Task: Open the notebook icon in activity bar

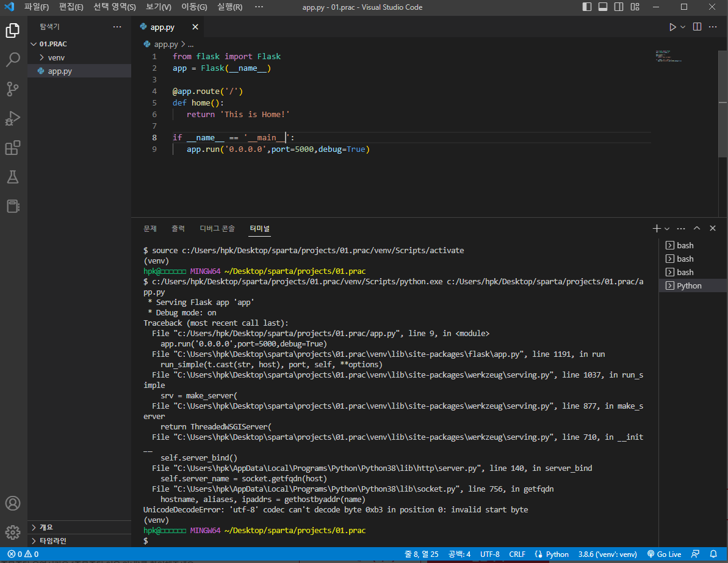Action: pos(13,206)
